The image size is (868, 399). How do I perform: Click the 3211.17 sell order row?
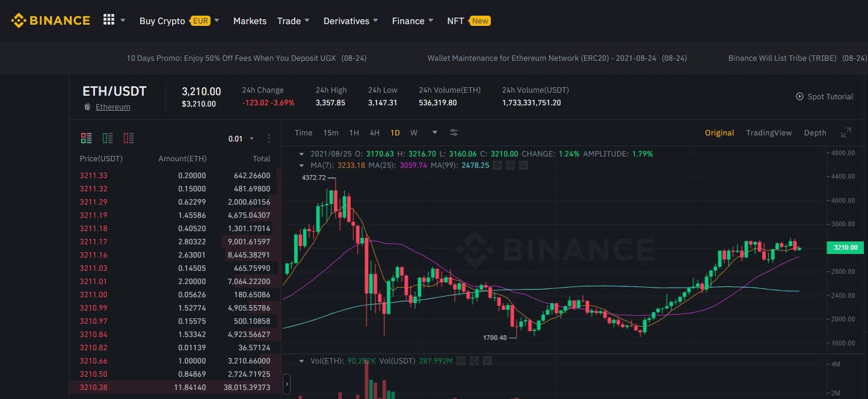point(175,242)
